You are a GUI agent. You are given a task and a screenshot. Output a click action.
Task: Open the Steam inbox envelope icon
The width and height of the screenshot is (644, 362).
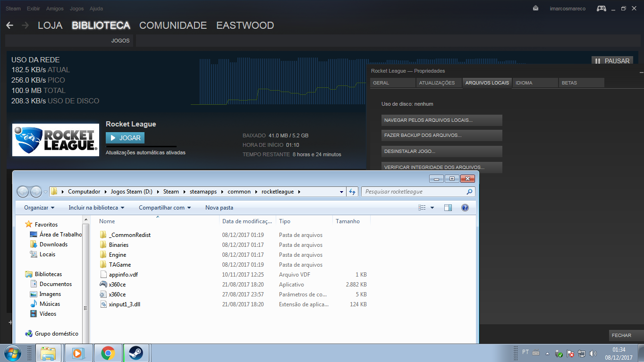point(535,8)
